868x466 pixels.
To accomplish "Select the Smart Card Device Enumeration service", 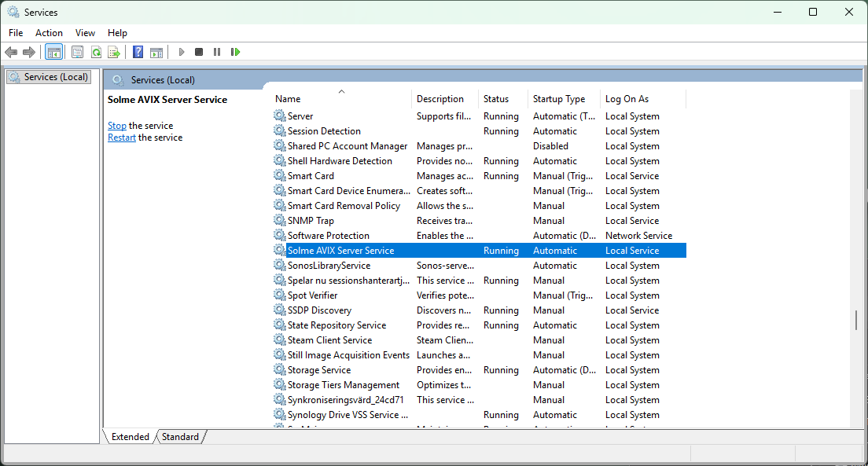I will pyautogui.click(x=349, y=190).
